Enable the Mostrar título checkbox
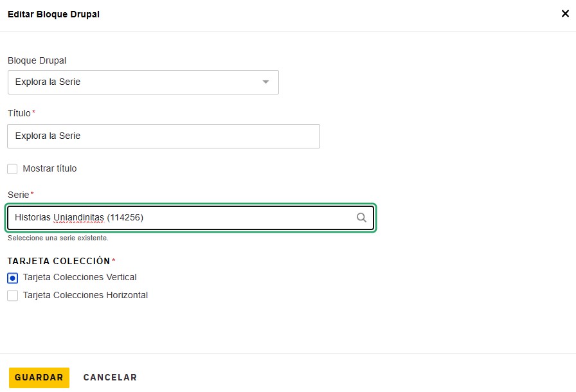 pyautogui.click(x=12, y=169)
